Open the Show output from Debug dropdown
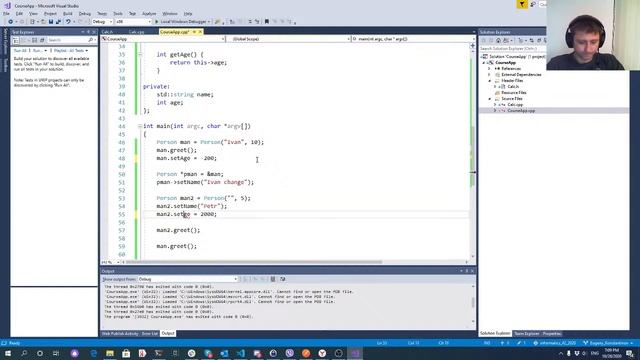Image resolution: width=640 pixels, height=360 pixels. click(187, 279)
